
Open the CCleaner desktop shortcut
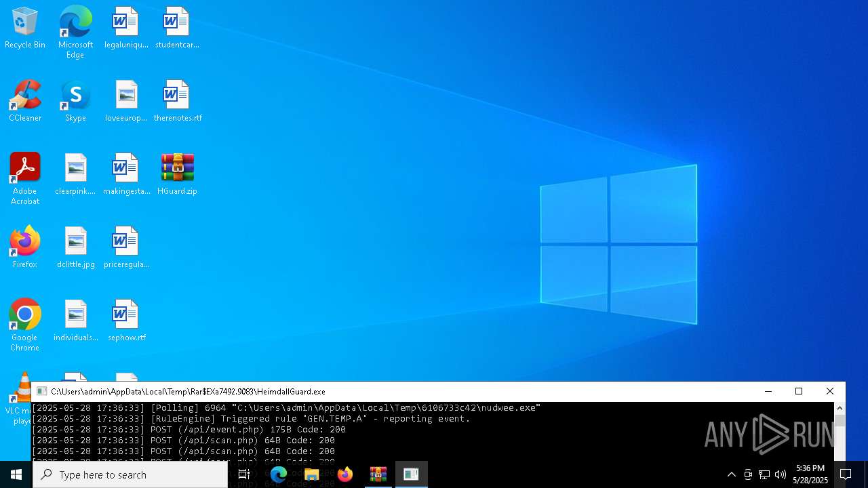click(25, 102)
